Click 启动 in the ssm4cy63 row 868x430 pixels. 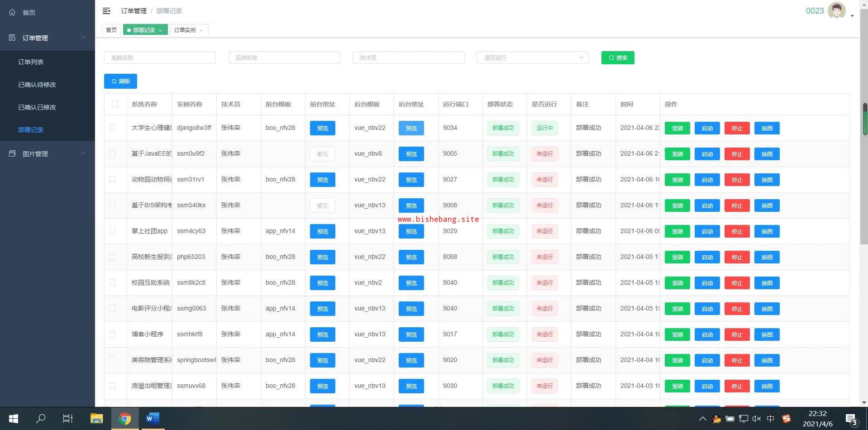coord(707,231)
